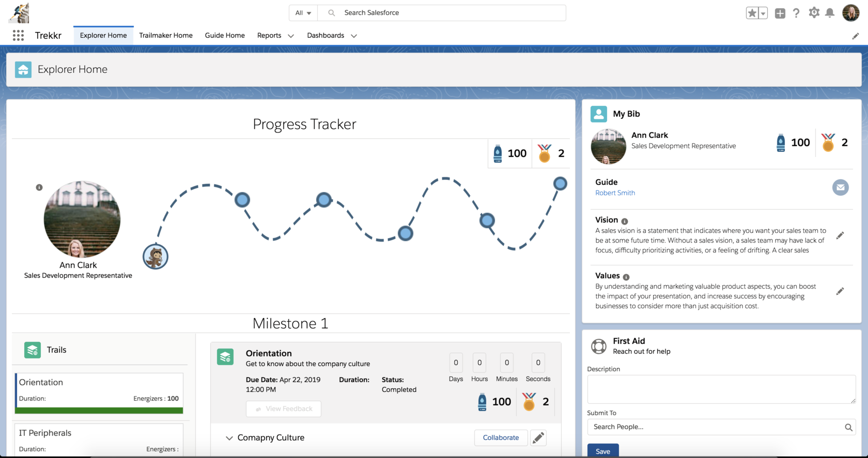Click the View Feedback button
Image resolution: width=868 pixels, height=458 pixels.
point(284,409)
